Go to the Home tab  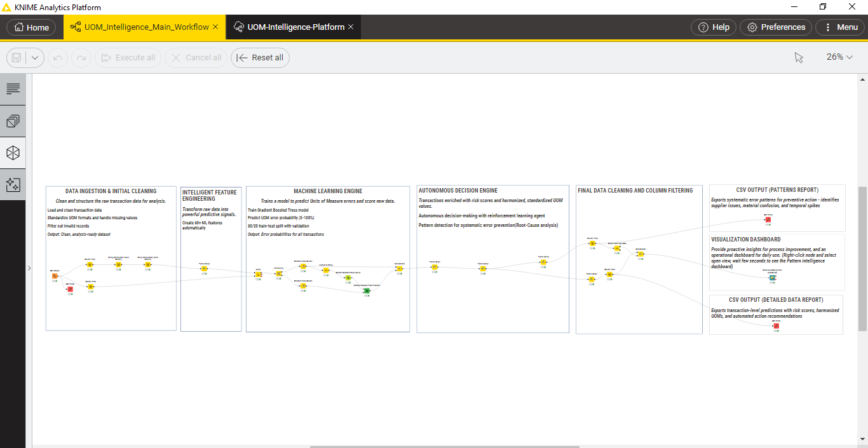point(31,27)
